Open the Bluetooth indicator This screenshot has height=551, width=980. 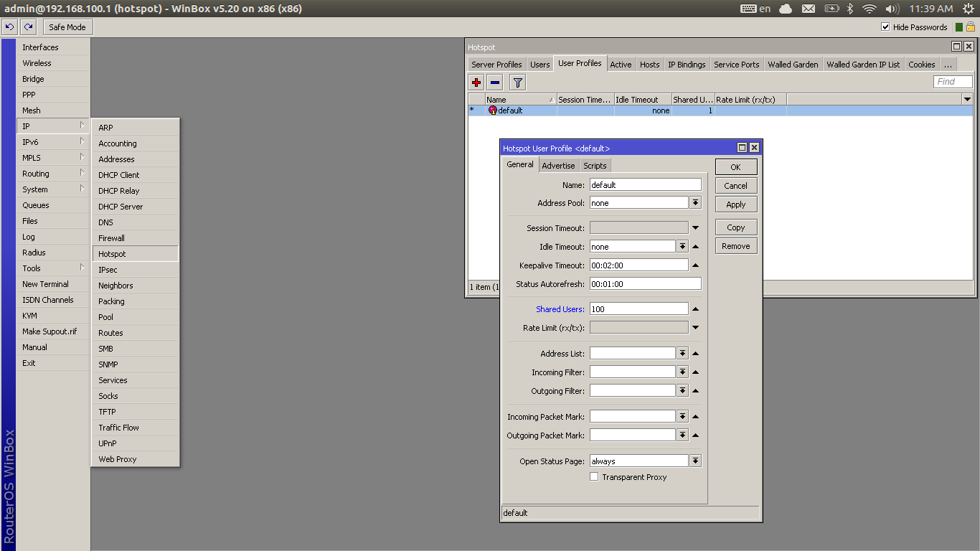coord(850,9)
